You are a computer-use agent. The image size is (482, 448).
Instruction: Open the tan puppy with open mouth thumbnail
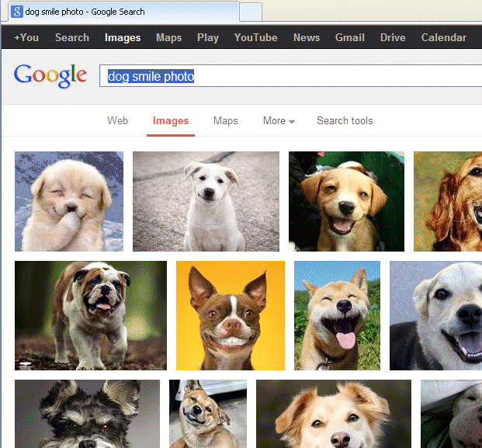tap(346, 201)
